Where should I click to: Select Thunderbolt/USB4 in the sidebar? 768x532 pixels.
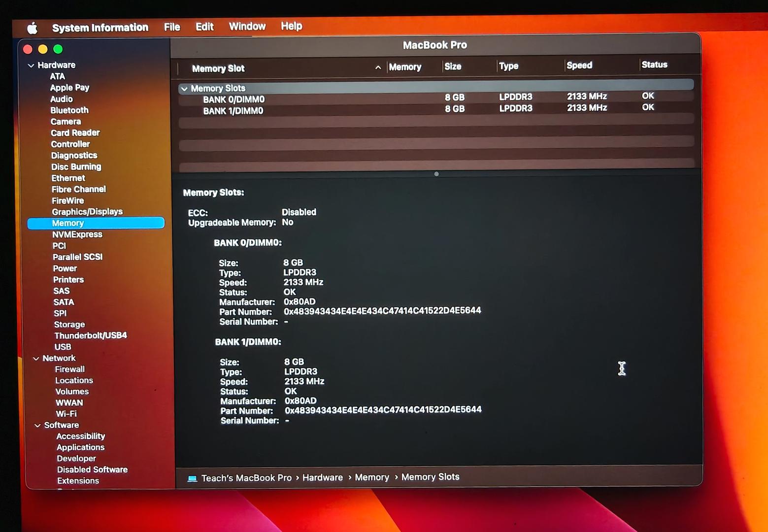point(90,335)
